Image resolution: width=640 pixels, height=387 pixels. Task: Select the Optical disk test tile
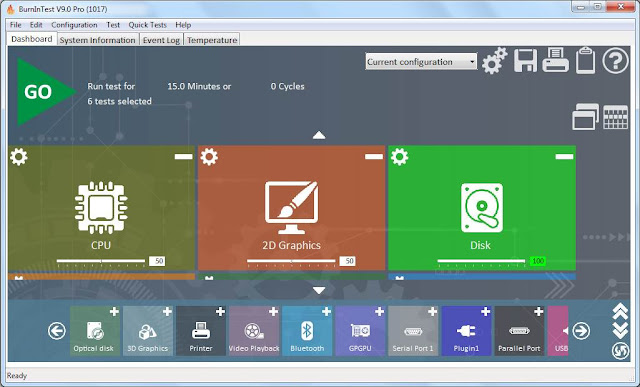click(x=95, y=331)
